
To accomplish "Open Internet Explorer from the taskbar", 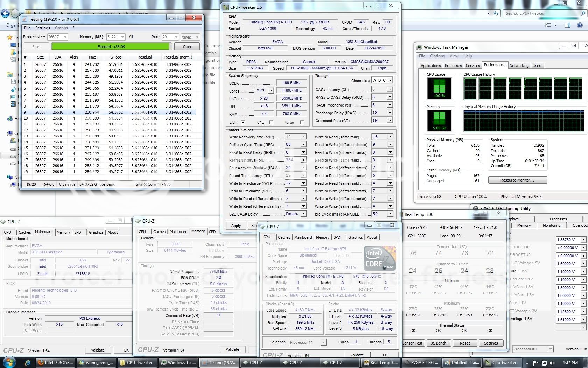I will (x=28, y=363).
